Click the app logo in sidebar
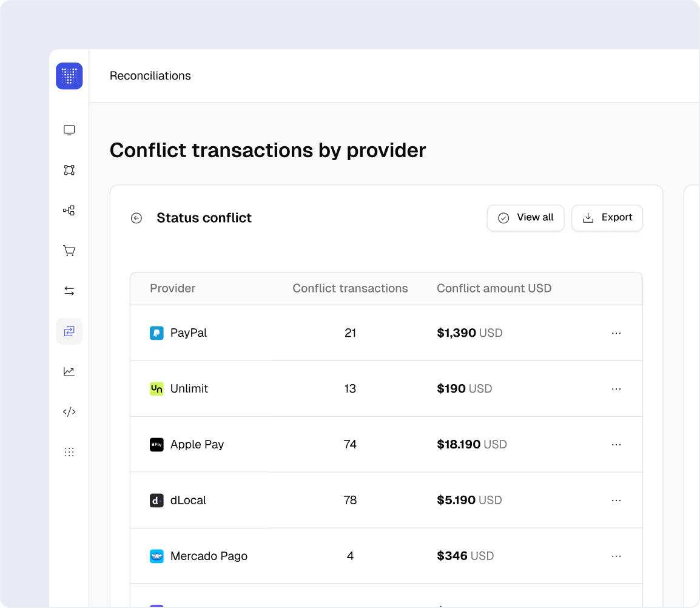 [69, 76]
